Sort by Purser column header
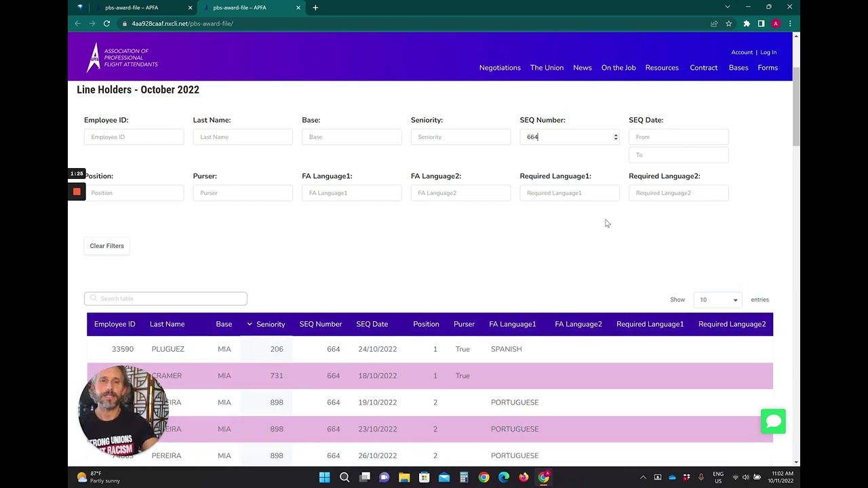 coord(464,324)
